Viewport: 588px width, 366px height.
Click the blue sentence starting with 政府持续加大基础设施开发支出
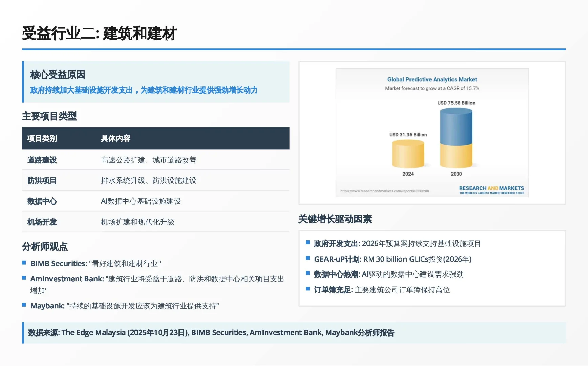coord(144,90)
